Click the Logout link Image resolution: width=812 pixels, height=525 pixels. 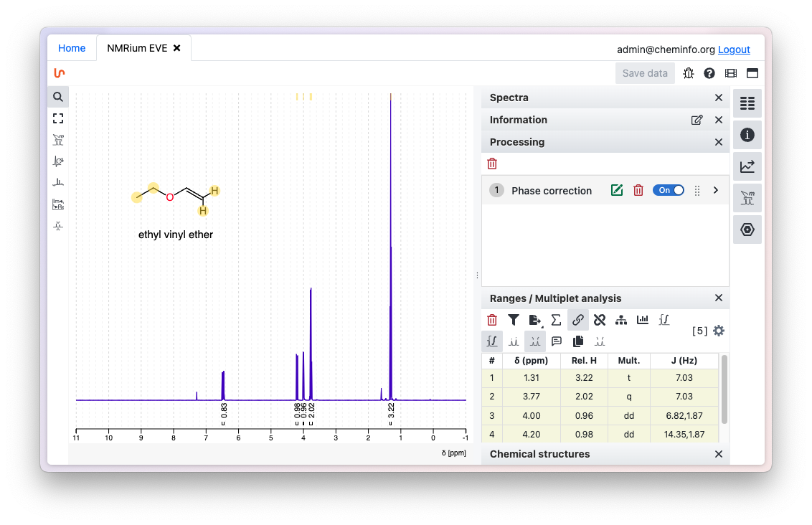[x=734, y=49]
